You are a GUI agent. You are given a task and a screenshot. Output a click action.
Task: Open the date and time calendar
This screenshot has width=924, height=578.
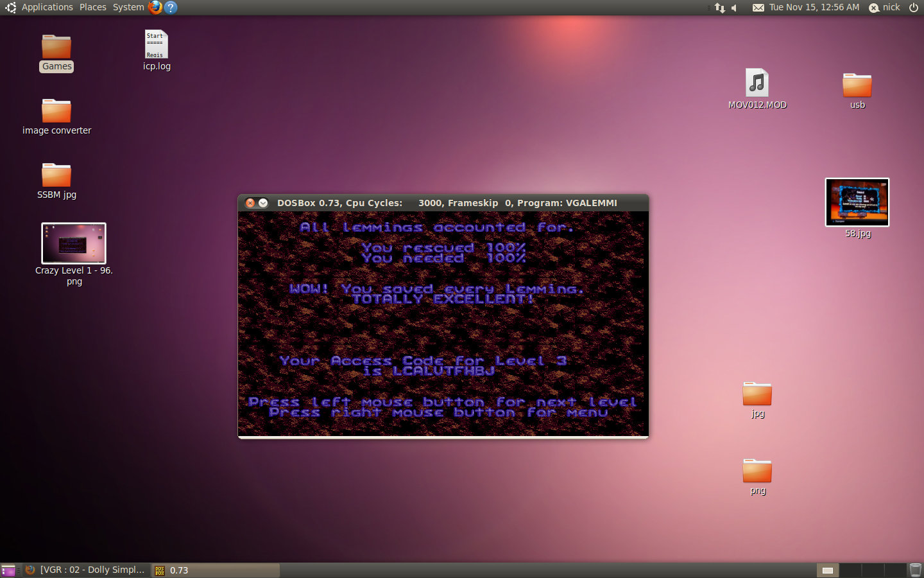tap(814, 8)
